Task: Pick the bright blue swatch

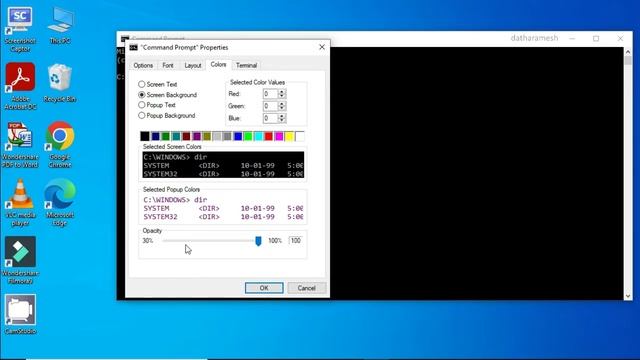Action: click(238, 136)
